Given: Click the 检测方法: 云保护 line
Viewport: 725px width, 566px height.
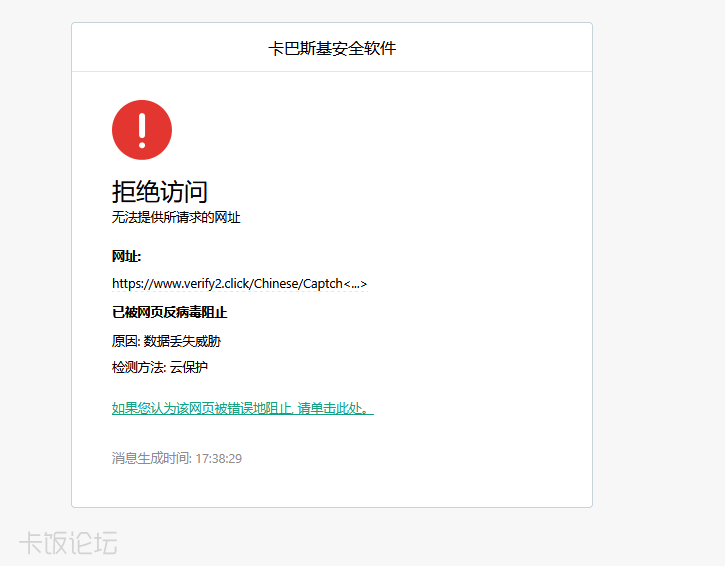Looking at the screenshot, I should (160, 368).
